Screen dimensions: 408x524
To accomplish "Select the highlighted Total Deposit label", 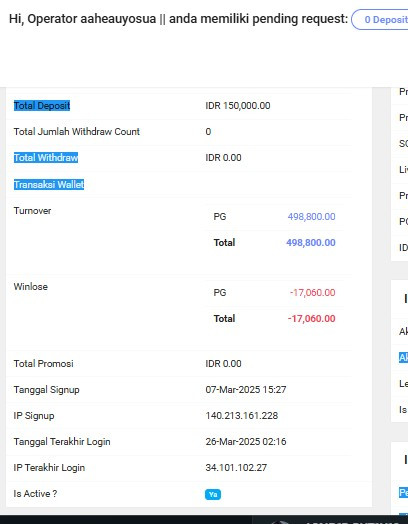I will [42, 106].
